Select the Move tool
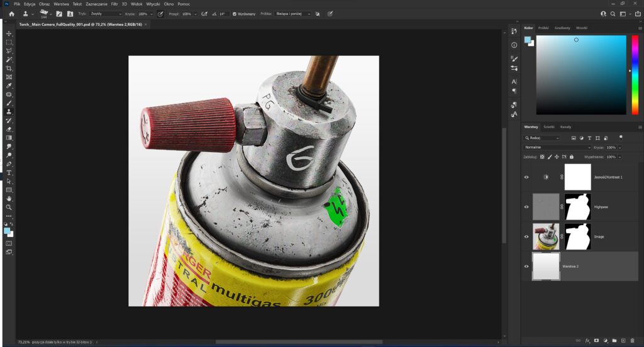Screen dimensions: 644x347 click(x=9, y=34)
